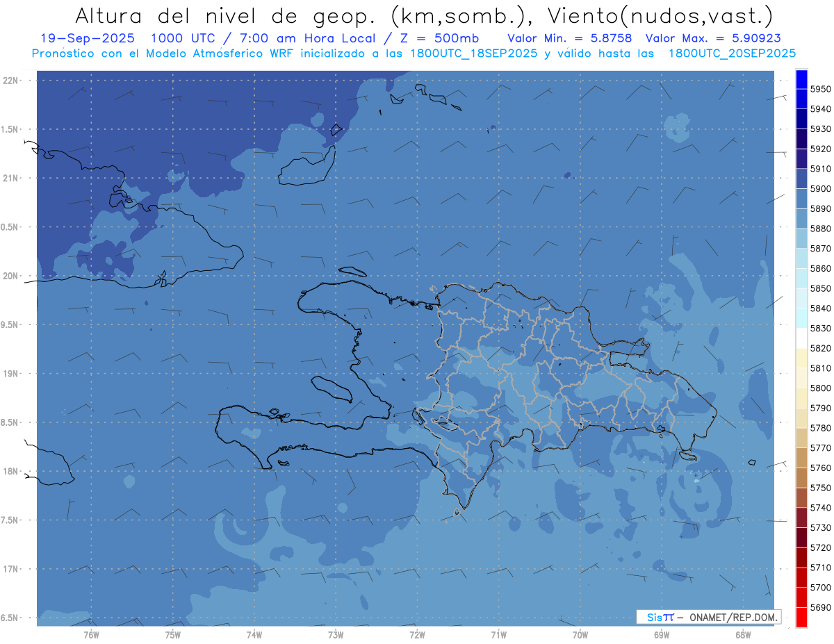Click the color bar value '5740'
The height and width of the screenshot is (644, 834).
point(821,508)
